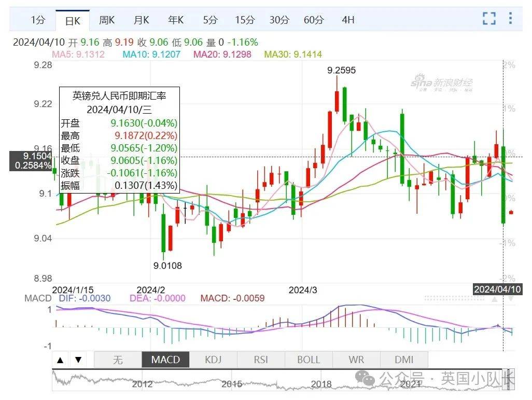Click the down triangle arrow button
Viewport: 532px width, 400px height.
pyautogui.click(x=78, y=360)
